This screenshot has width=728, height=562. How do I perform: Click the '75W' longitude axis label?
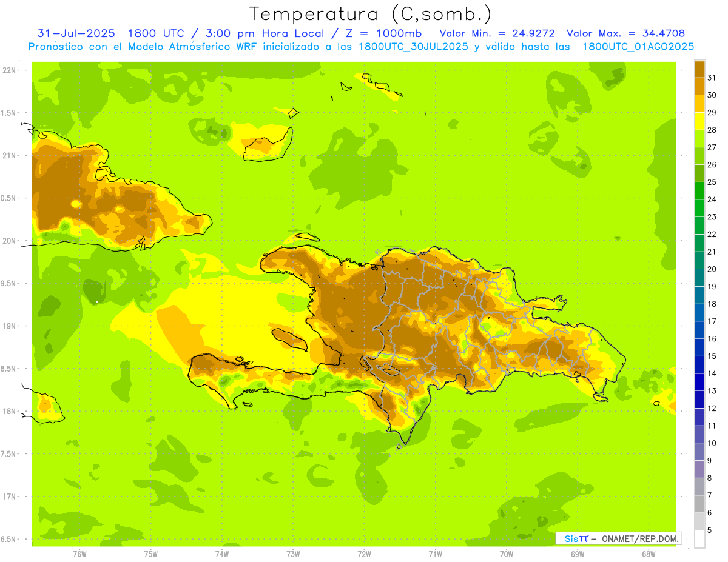[151, 554]
